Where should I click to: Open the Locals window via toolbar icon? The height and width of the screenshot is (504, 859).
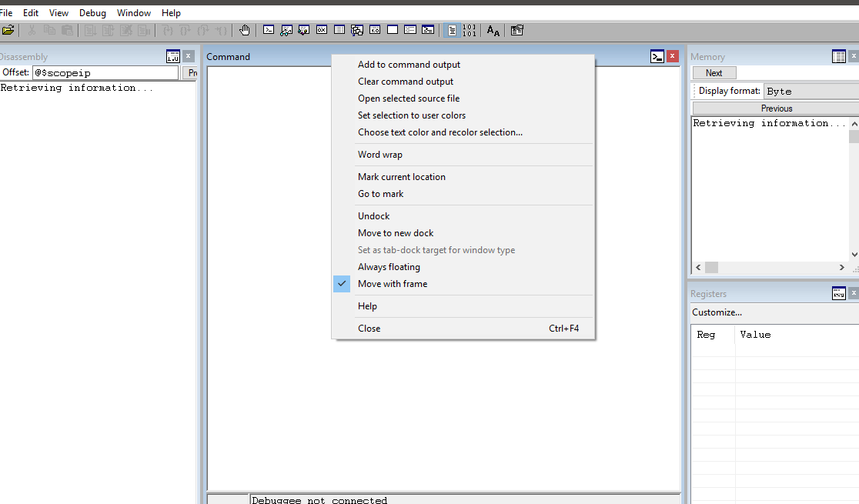pyautogui.click(x=304, y=30)
